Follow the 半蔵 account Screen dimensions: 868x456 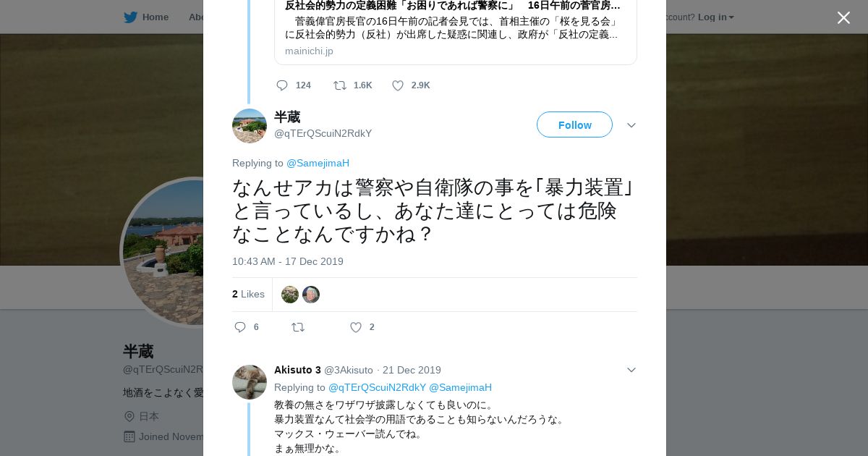(x=574, y=124)
